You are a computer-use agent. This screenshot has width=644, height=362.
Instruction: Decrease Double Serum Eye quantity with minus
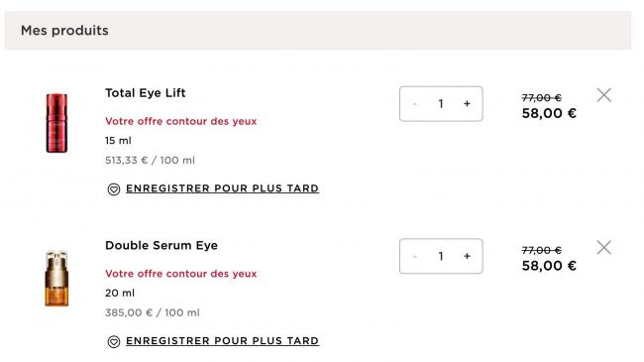(x=415, y=256)
